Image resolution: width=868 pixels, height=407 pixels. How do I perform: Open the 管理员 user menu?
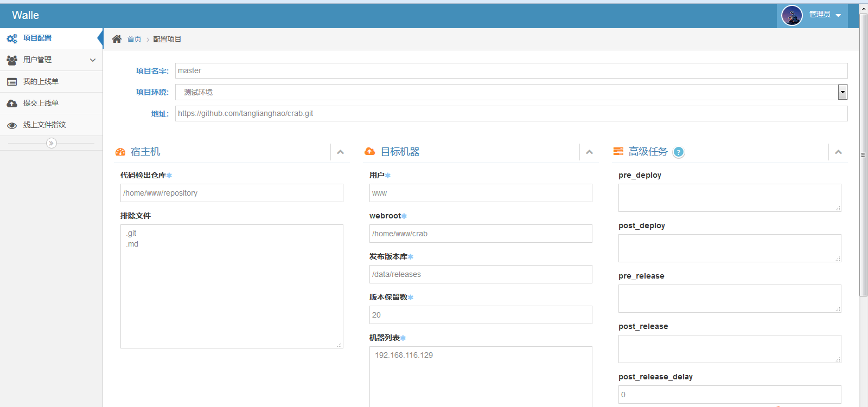pos(825,15)
